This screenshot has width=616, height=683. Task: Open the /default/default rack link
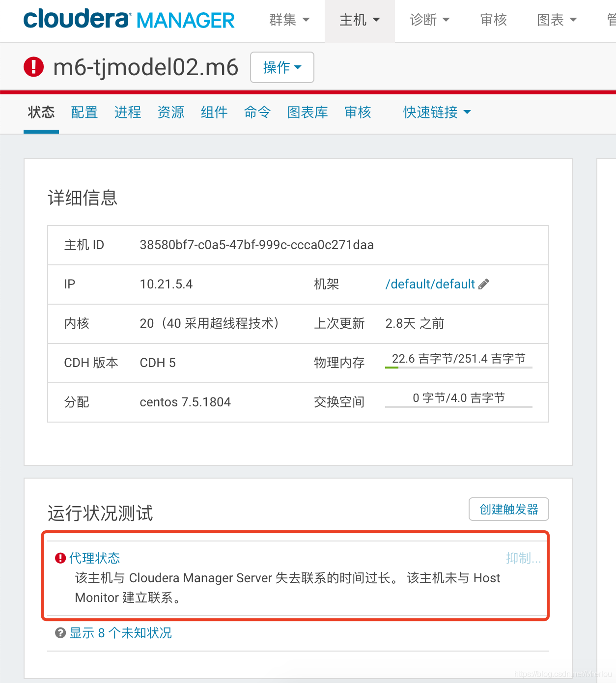point(430,284)
